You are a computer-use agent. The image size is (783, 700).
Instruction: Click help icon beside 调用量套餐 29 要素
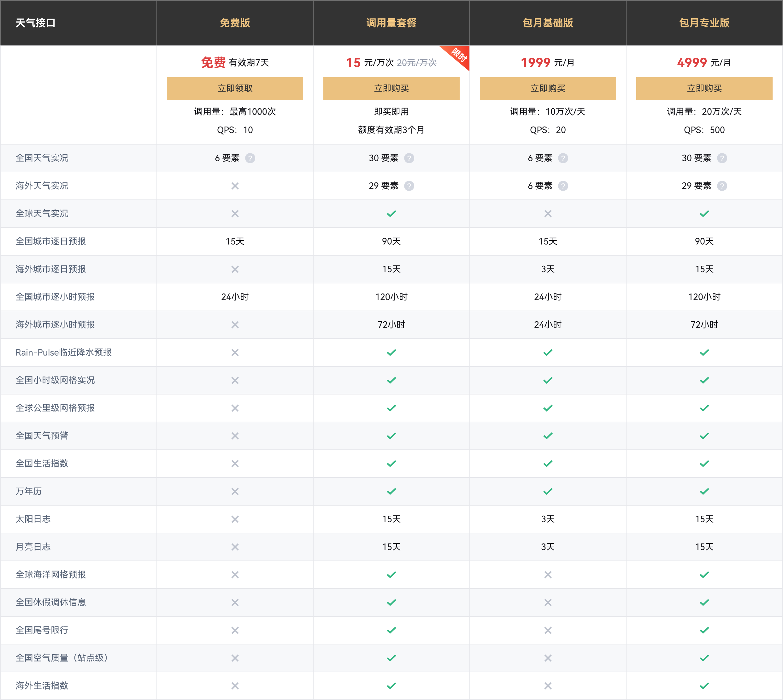(409, 186)
